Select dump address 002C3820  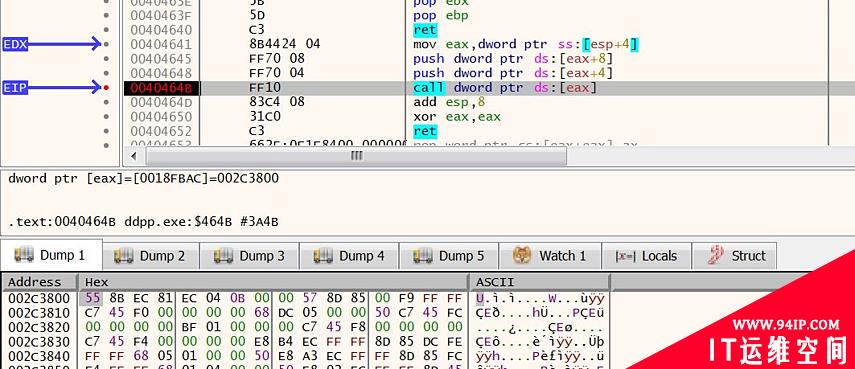(39, 327)
